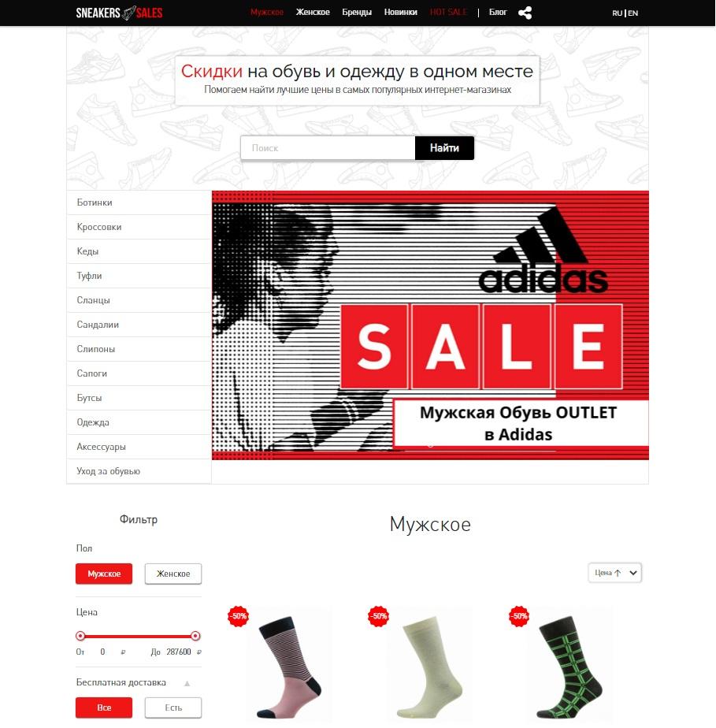The height and width of the screenshot is (728, 716).
Task: Open the Уход за обувью category
Action: (139, 471)
